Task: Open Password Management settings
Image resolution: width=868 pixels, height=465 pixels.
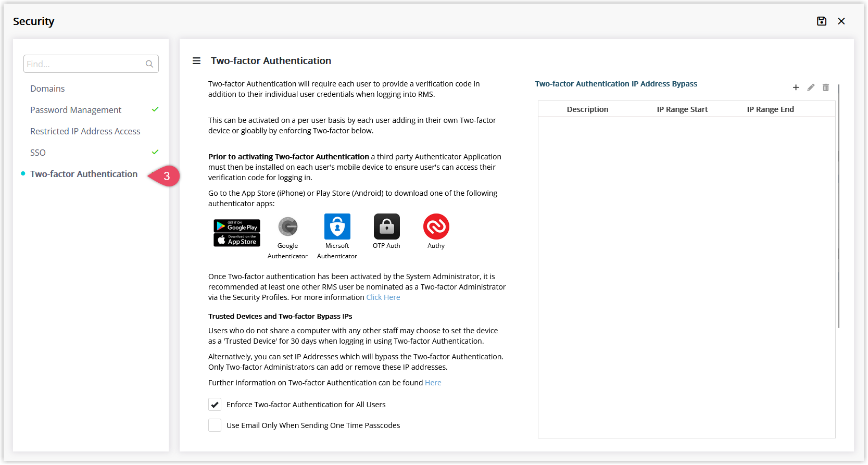Action: coord(76,110)
